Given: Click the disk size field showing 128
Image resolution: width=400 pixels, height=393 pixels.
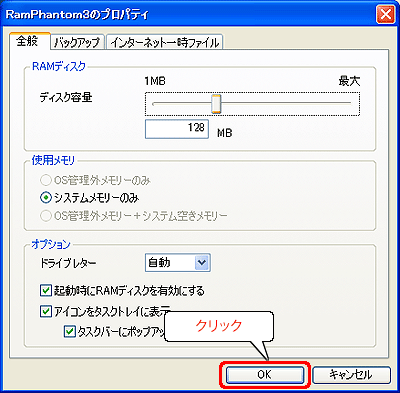Looking at the screenshot, I should 177,129.
